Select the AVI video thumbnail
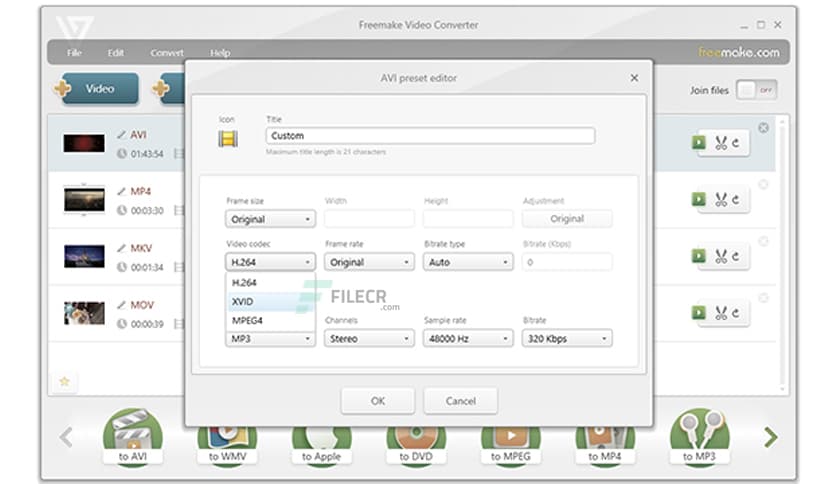836x484 pixels. tap(84, 143)
